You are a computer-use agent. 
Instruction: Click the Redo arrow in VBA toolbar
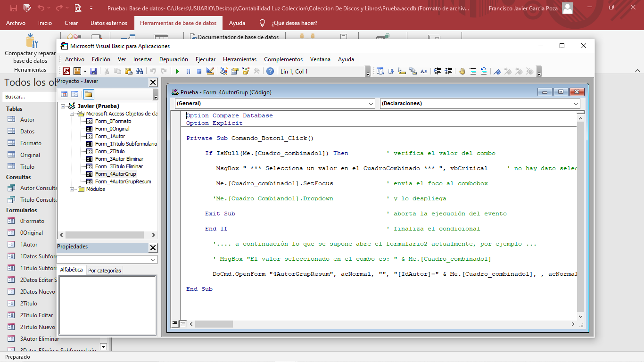point(164,71)
